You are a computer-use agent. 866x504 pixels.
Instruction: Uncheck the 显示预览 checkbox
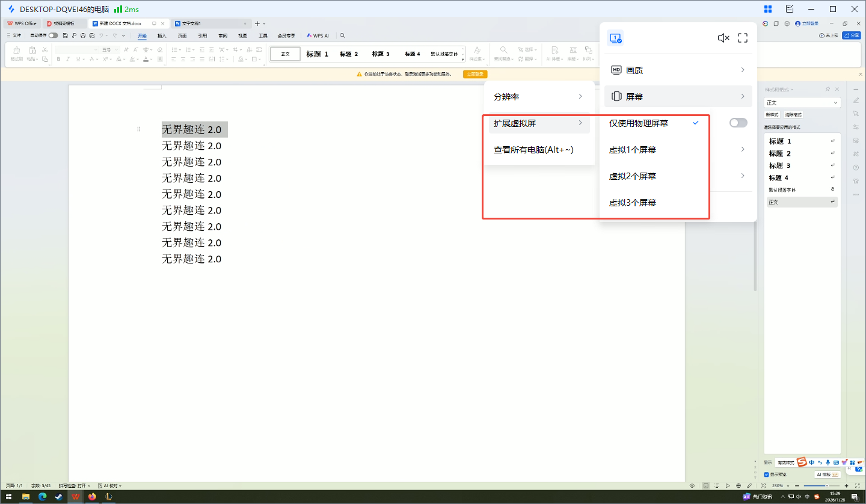click(766, 475)
